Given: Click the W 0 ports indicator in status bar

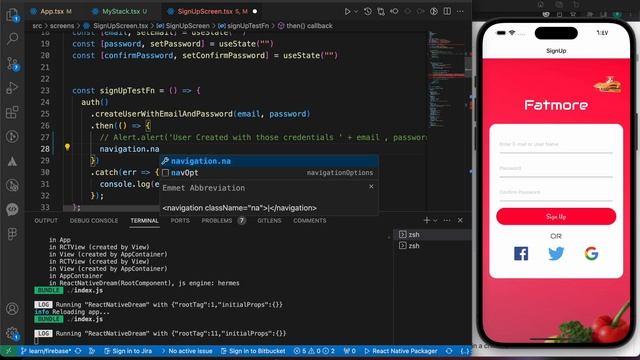Looking at the screenshot, I should click(349, 351).
